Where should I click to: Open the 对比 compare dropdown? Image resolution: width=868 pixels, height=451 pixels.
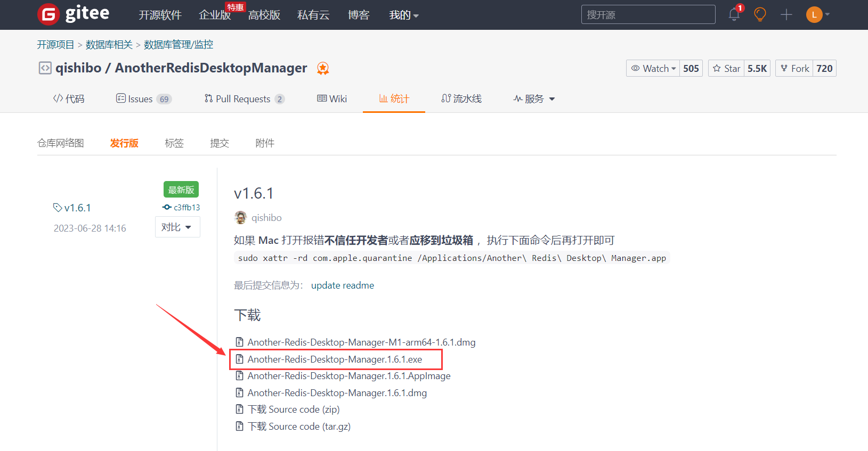pyautogui.click(x=177, y=227)
